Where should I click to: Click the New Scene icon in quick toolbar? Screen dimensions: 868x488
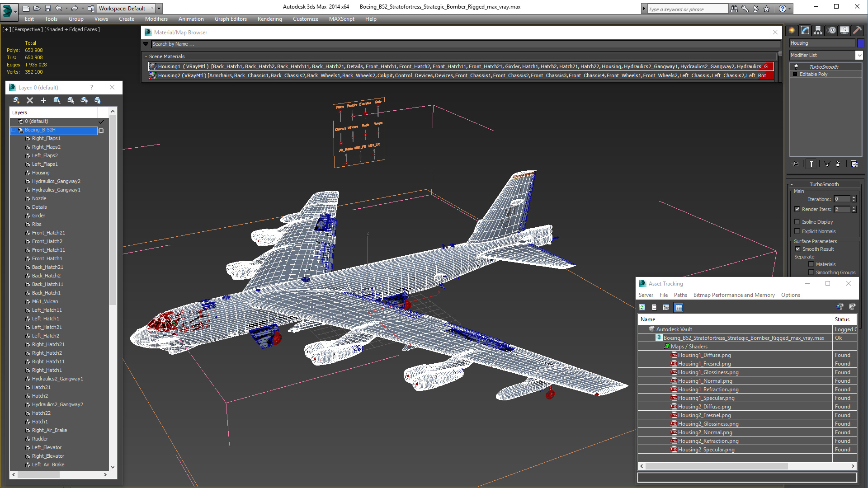click(26, 8)
